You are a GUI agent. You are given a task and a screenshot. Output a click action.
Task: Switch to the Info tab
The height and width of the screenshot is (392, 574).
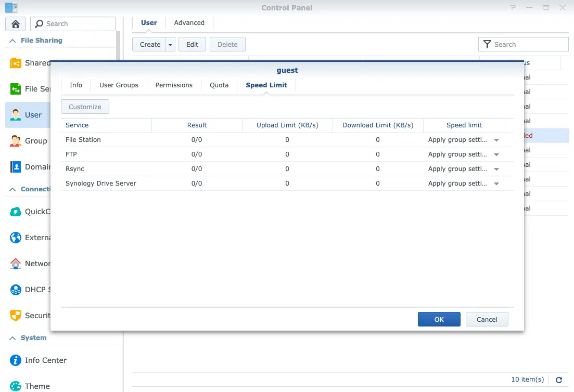[x=76, y=85]
